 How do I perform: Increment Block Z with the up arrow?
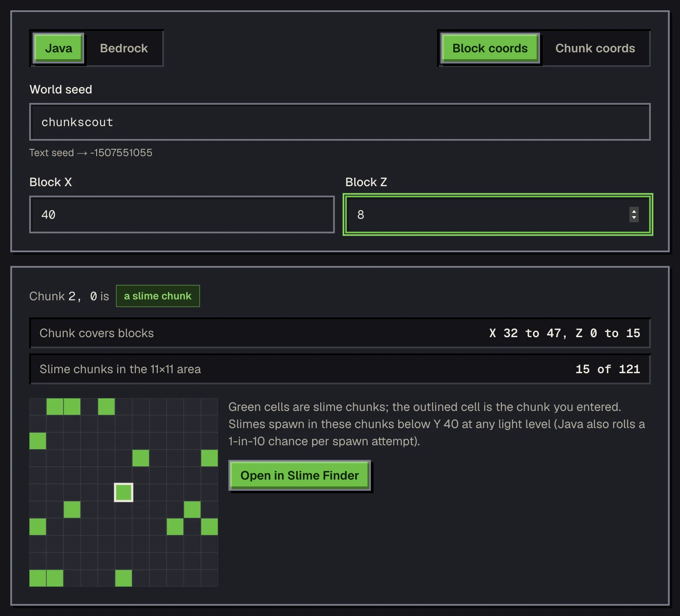pyautogui.click(x=634, y=211)
